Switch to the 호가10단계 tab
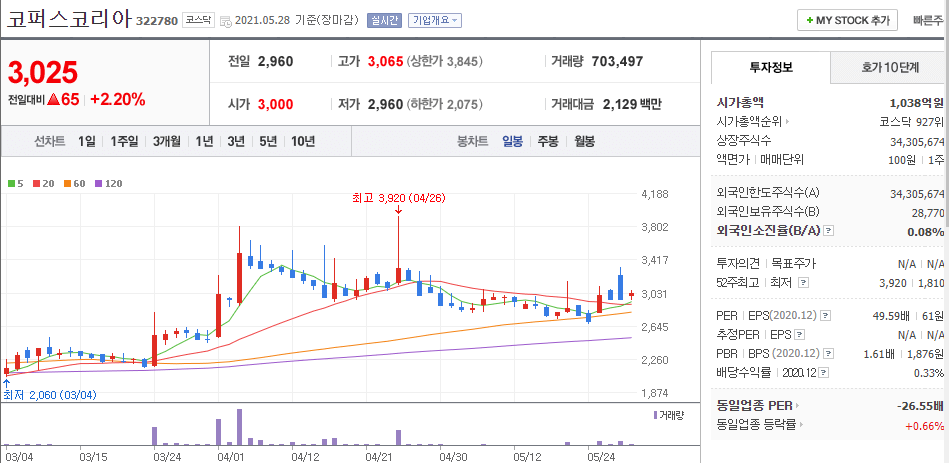949x463 pixels. (890, 68)
